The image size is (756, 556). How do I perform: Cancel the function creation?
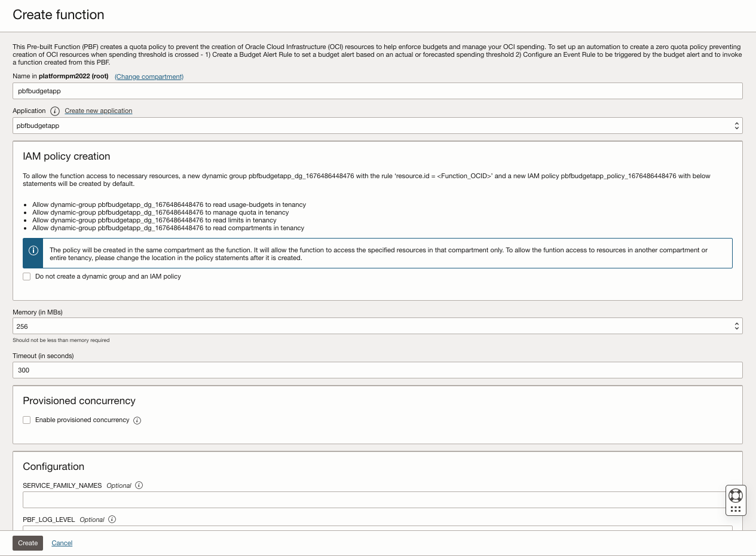click(x=62, y=543)
